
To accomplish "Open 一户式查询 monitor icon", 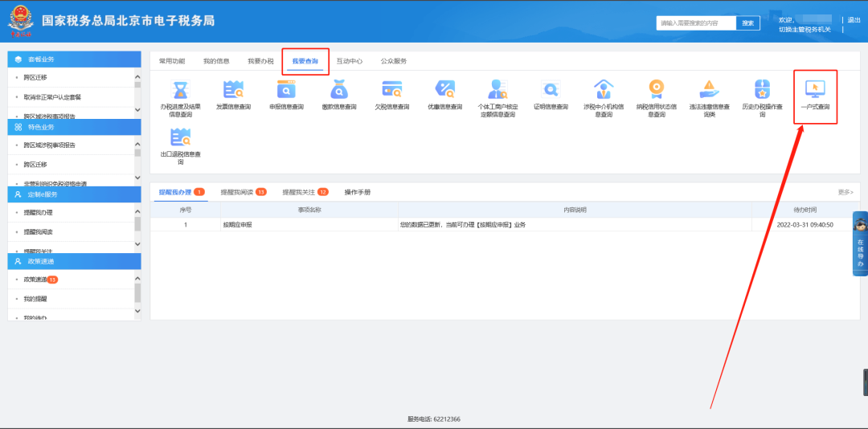I will coord(815,89).
